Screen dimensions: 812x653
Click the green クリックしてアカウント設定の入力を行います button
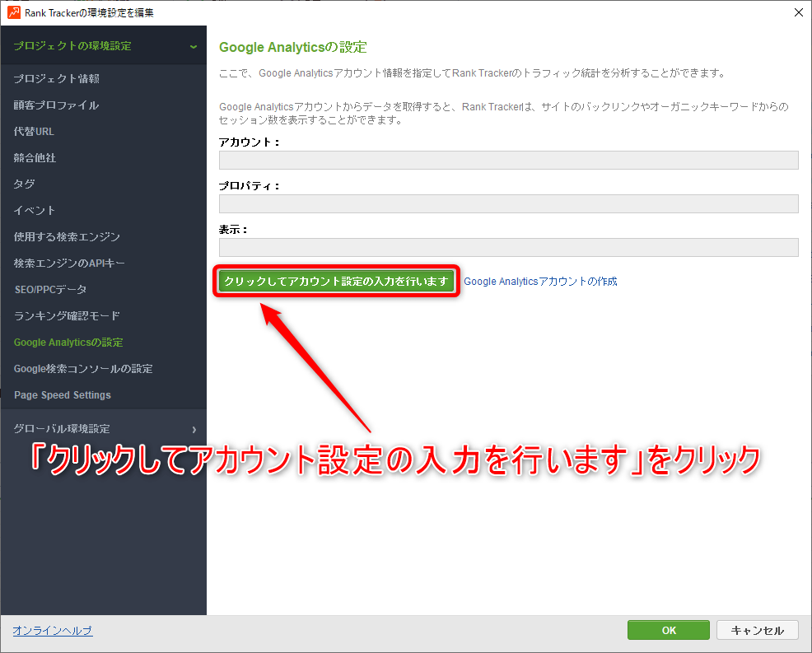click(x=336, y=281)
